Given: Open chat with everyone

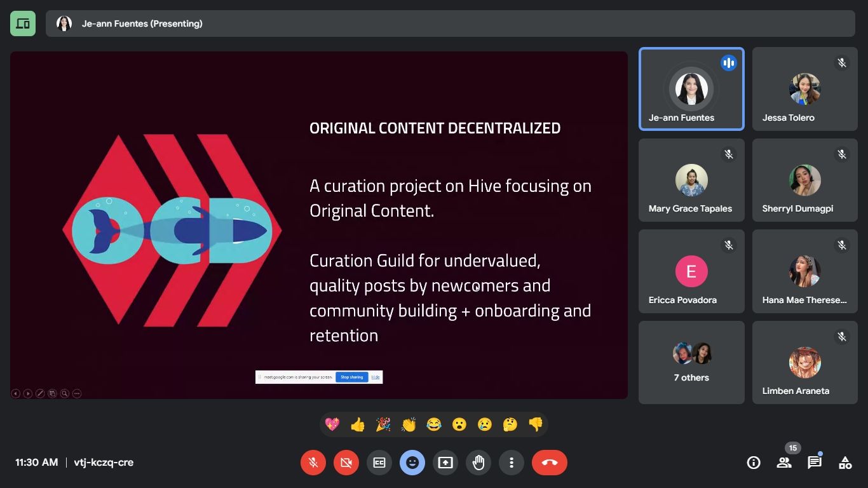Looking at the screenshot, I should pyautogui.click(x=815, y=463).
